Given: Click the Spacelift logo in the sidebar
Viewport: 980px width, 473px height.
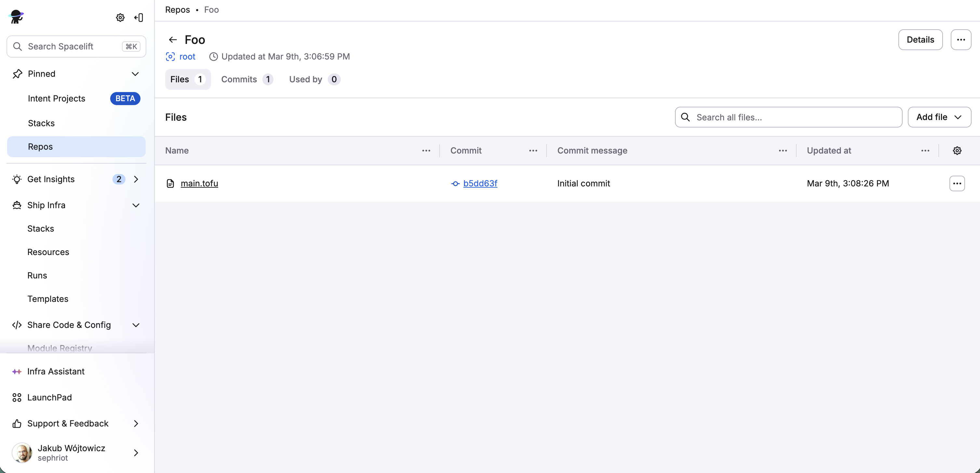Looking at the screenshot, I should click(x=16, y=17).
